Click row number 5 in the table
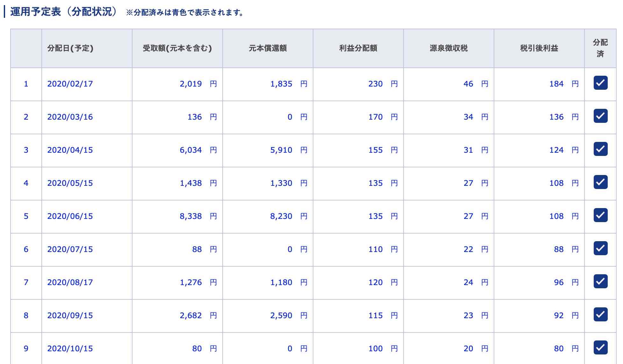Screen dimensions: 623x364 point(26,216)
